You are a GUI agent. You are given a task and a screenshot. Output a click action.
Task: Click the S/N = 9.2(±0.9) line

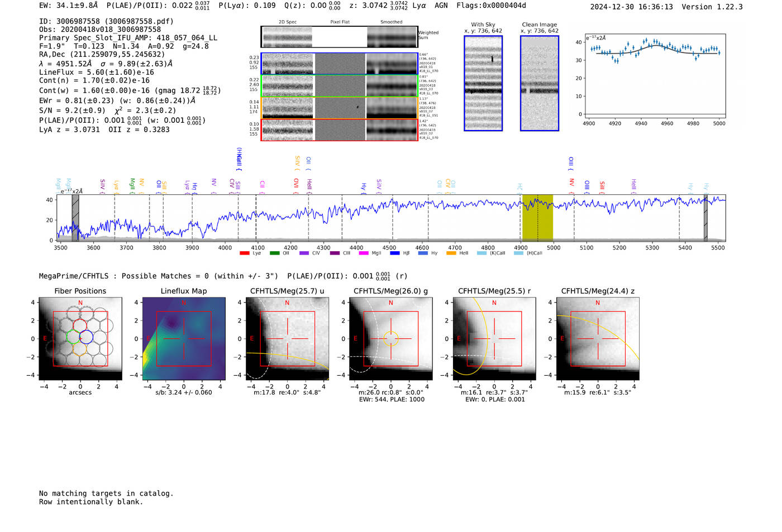click(x=72, y=111)
